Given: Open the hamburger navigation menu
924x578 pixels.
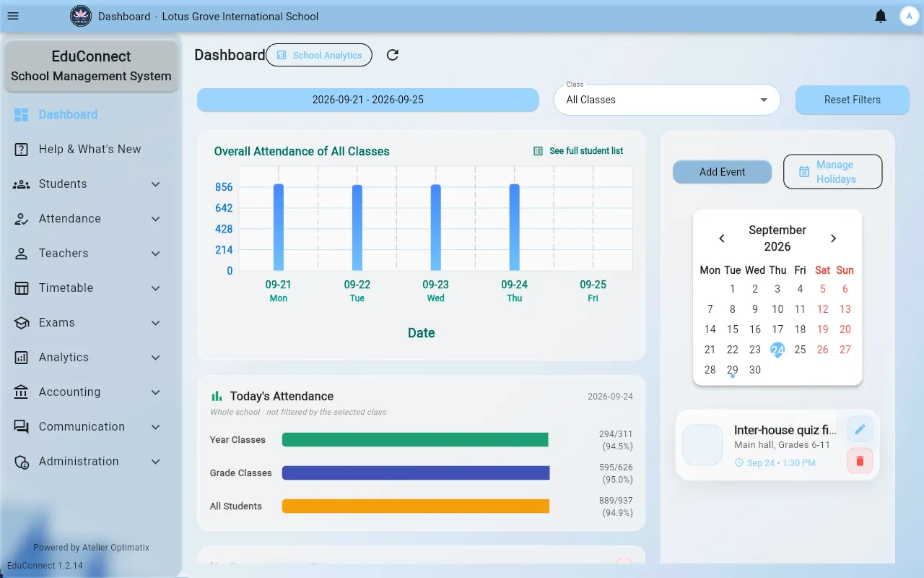Looking at the screenshot, I should tap(13, 16).
